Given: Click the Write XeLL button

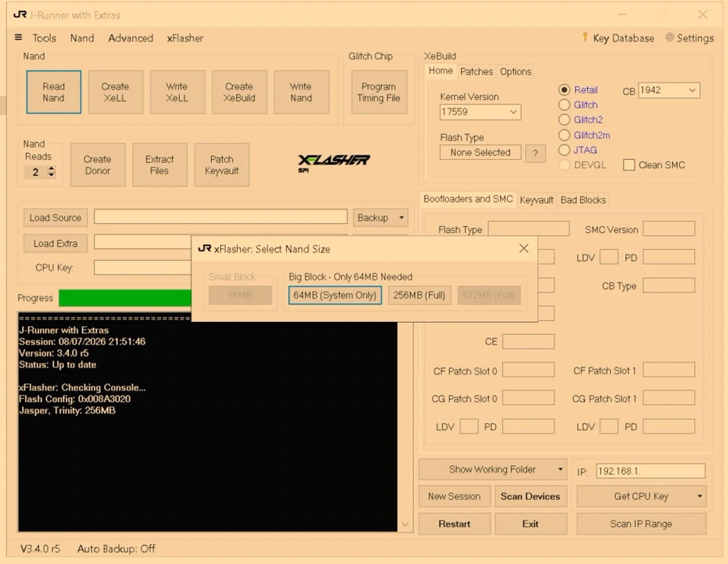Looking at the screenshot, I should click(177, 92).
